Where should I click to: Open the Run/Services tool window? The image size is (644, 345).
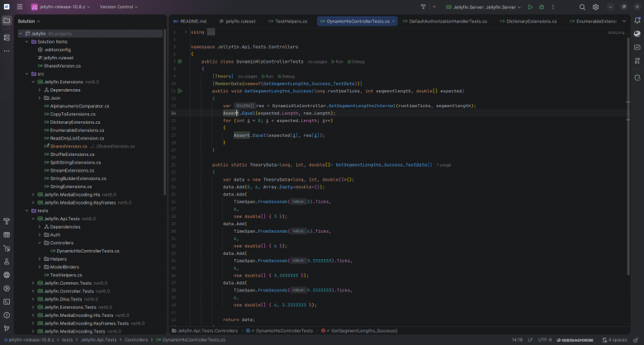pos(7,288)
